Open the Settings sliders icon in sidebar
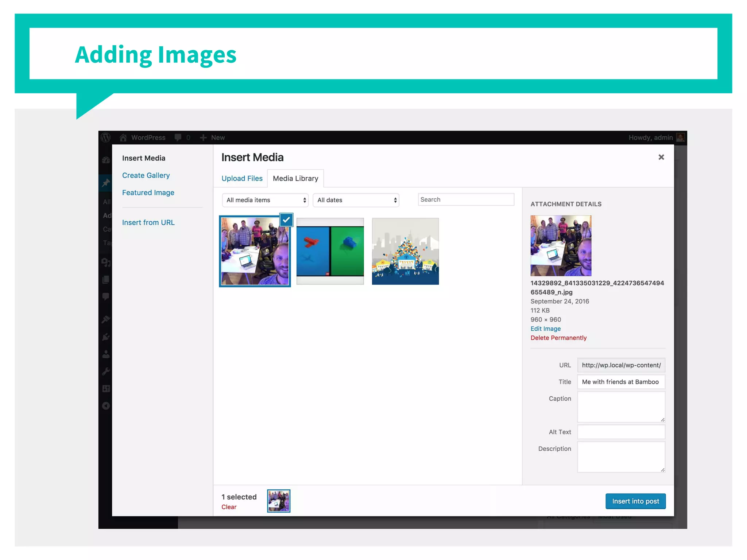Image resolution: width=747 pixels, height=560 pixels. pyautogui.click(x=106, y=389)
